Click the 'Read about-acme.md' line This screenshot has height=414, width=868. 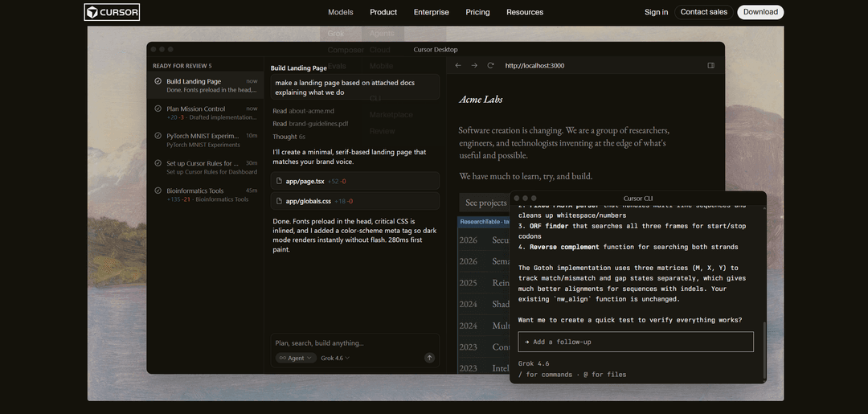[303, 111]
